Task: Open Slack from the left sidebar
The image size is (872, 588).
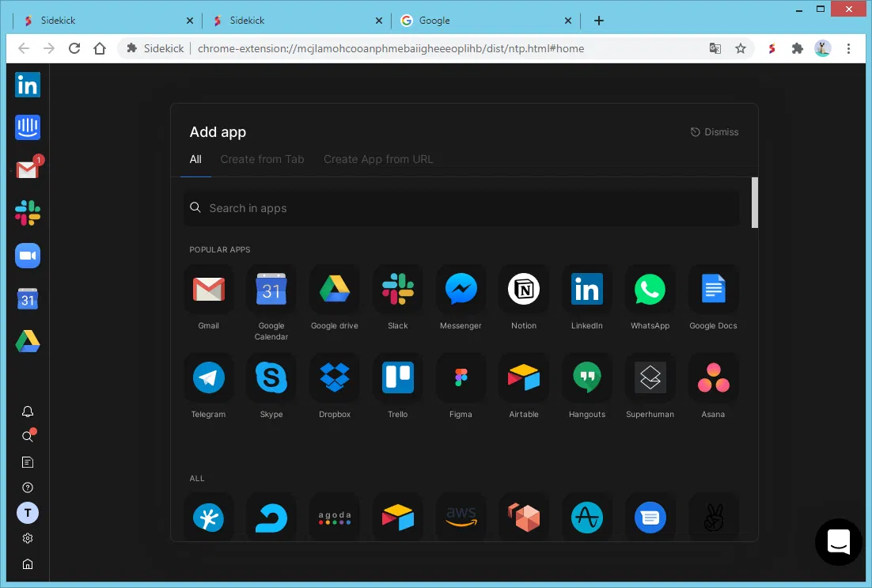Action: coord(27,213)
